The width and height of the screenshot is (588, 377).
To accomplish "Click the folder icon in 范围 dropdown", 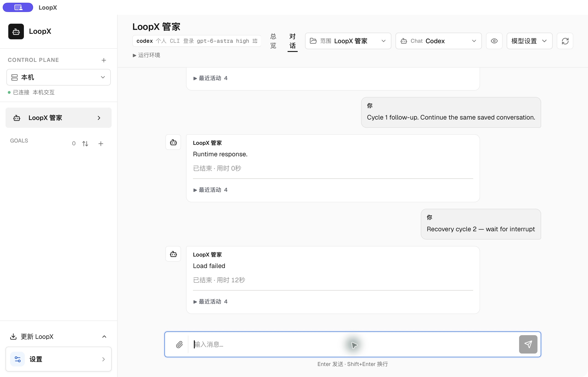I will (313, 41).
